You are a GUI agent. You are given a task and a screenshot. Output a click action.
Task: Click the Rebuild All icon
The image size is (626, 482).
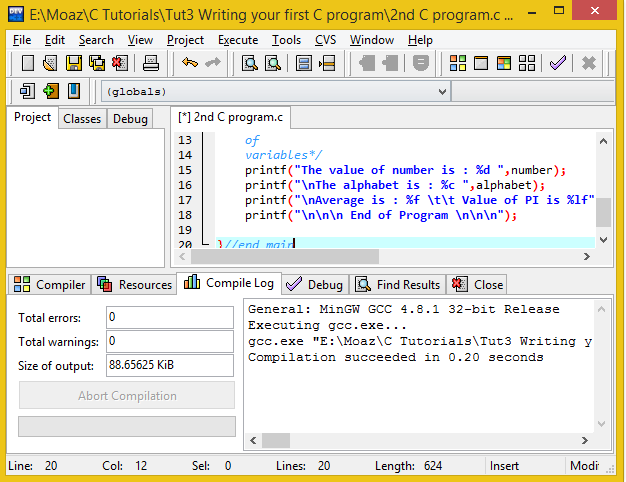click(527, 63)
